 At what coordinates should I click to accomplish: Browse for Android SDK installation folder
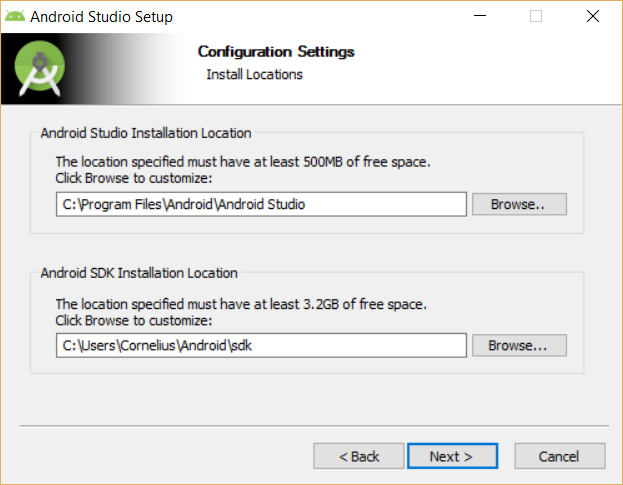coord(519,345)
